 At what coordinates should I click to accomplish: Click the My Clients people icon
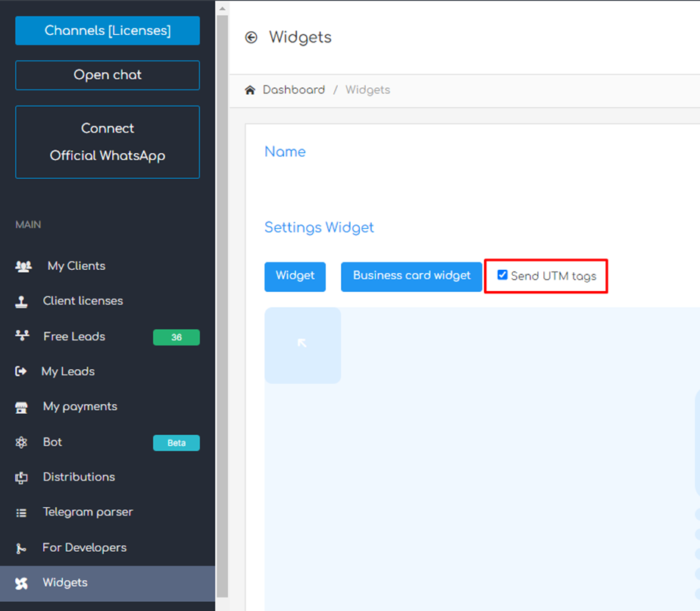coord(23,266)
